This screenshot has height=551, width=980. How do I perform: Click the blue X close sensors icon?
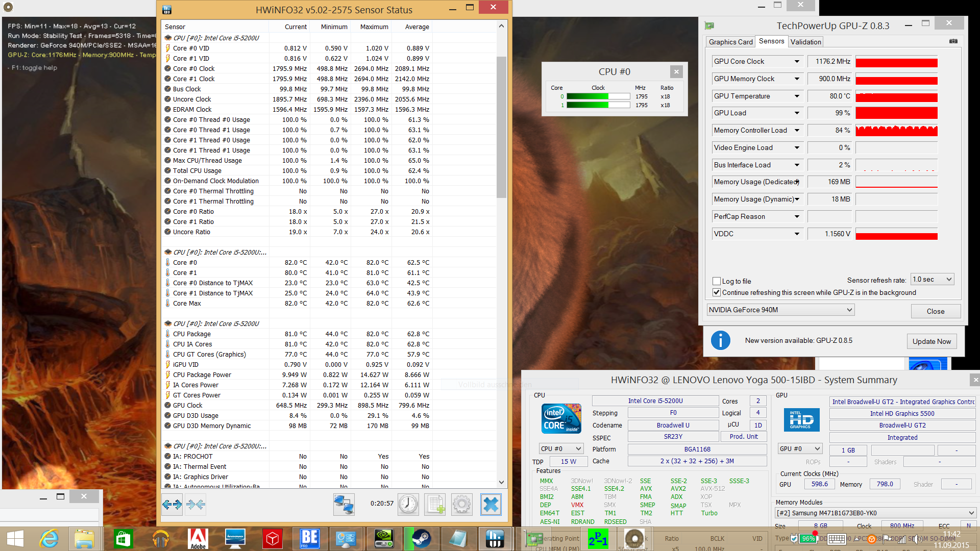pos(491,505)
